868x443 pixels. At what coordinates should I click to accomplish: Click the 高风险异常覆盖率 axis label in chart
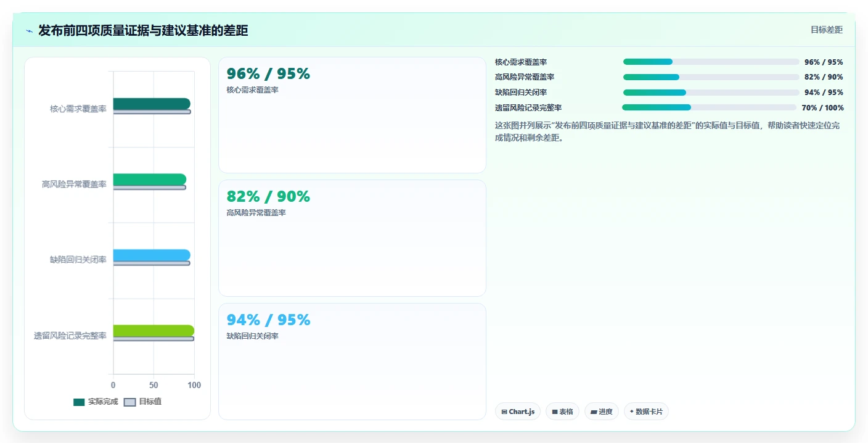click(x=74, y=184)
